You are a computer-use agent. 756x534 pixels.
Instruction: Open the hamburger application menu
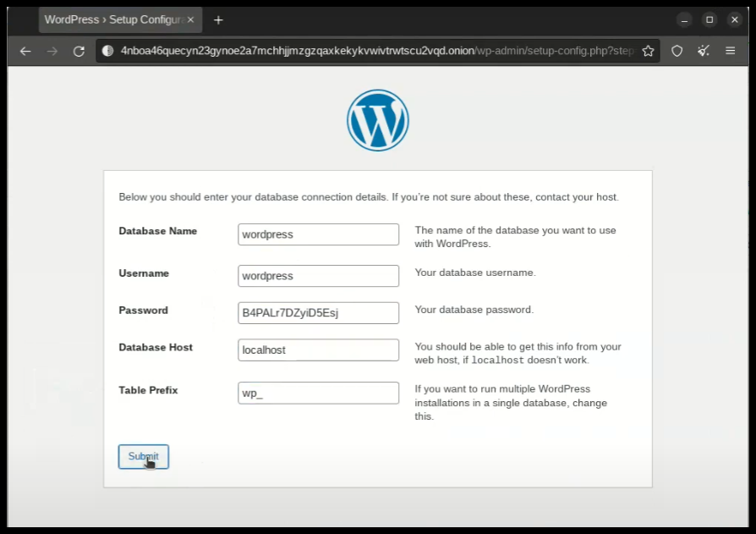click(x=730, y=51)
